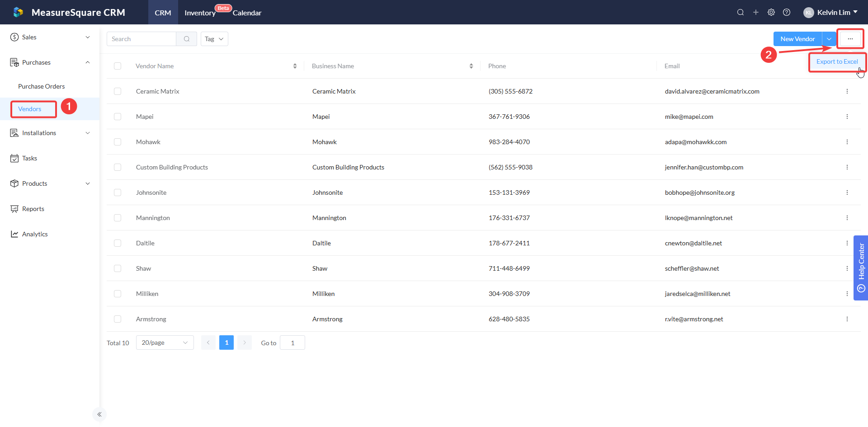Open help question mark icon
868x427 pixels.
(787, 12)
